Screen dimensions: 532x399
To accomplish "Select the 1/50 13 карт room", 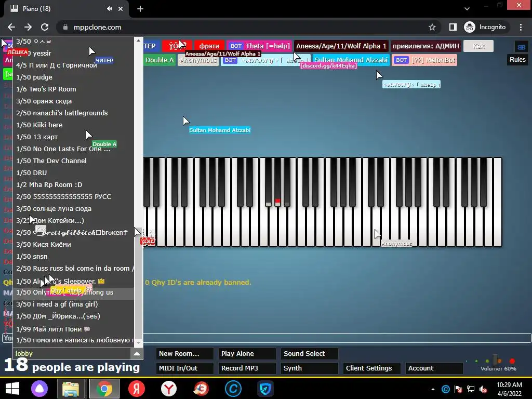I will (x=73, y=137).
